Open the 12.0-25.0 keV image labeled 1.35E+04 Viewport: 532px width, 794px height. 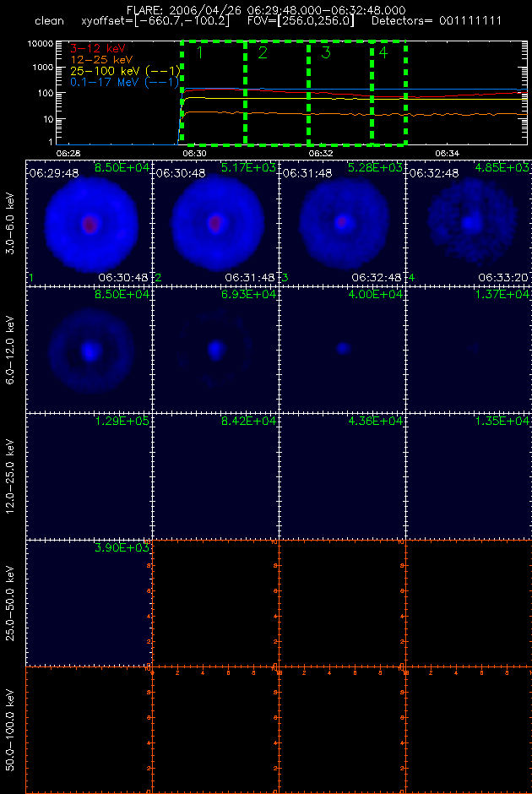pos(468,476)
